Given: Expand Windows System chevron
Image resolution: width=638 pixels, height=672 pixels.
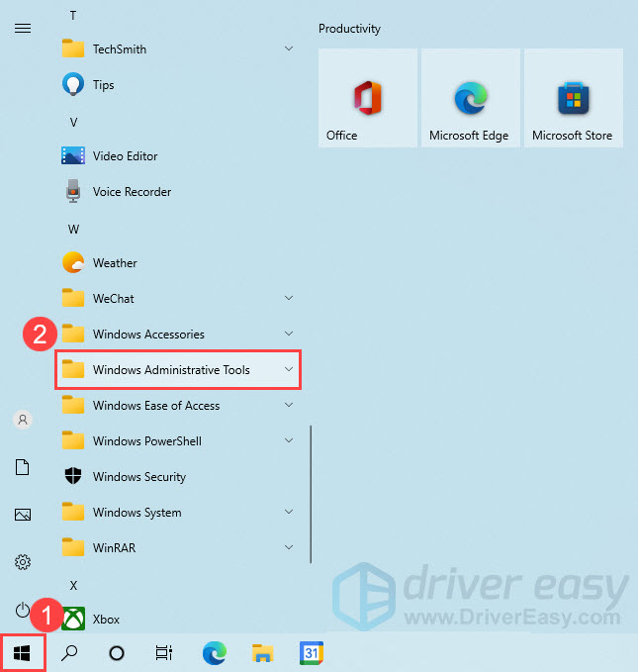Looking at the screenshot, I should coord(289,512).
